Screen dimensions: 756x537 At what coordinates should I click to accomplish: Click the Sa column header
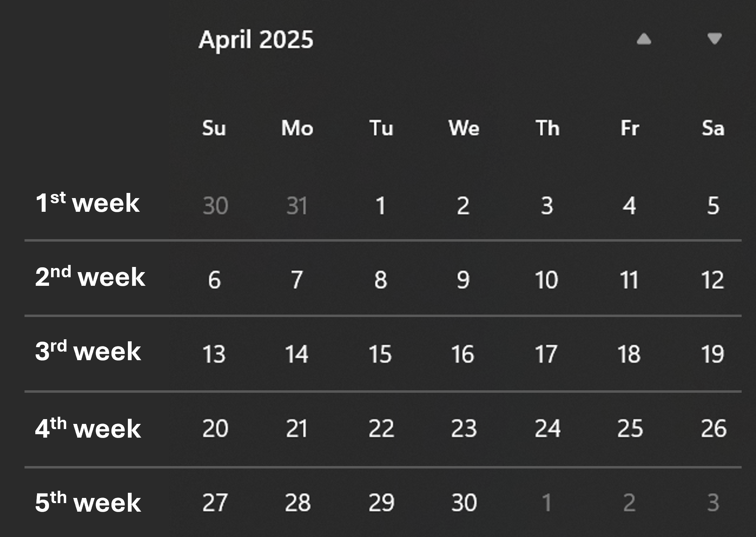tap(713, 128)
